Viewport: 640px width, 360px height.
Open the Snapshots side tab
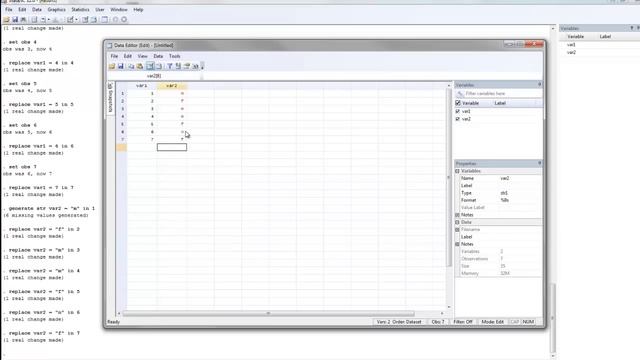point(110,98)
